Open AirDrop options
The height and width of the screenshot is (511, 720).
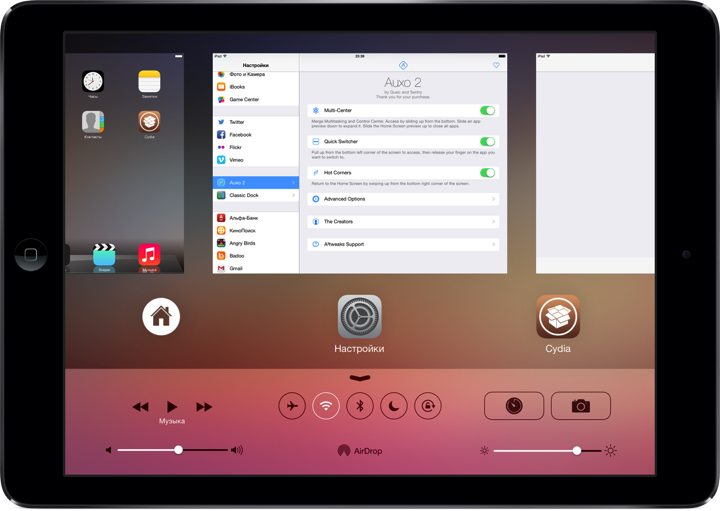[x=360, y=451]
